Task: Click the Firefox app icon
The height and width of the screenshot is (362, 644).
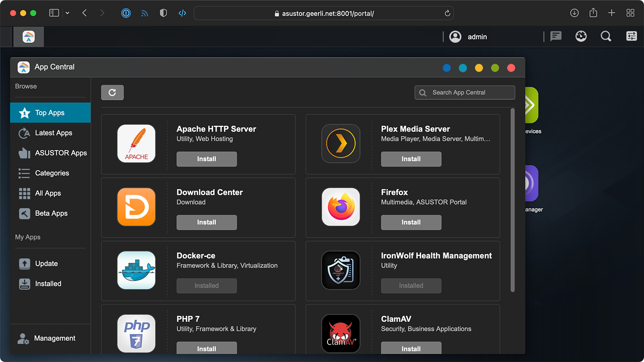Action: (x=341, y=207)
